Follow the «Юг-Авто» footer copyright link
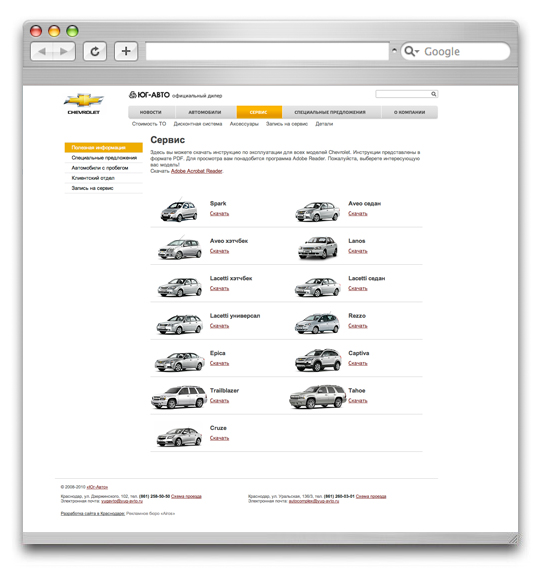The height and width of the screenshot is (587, 544). 97,487
